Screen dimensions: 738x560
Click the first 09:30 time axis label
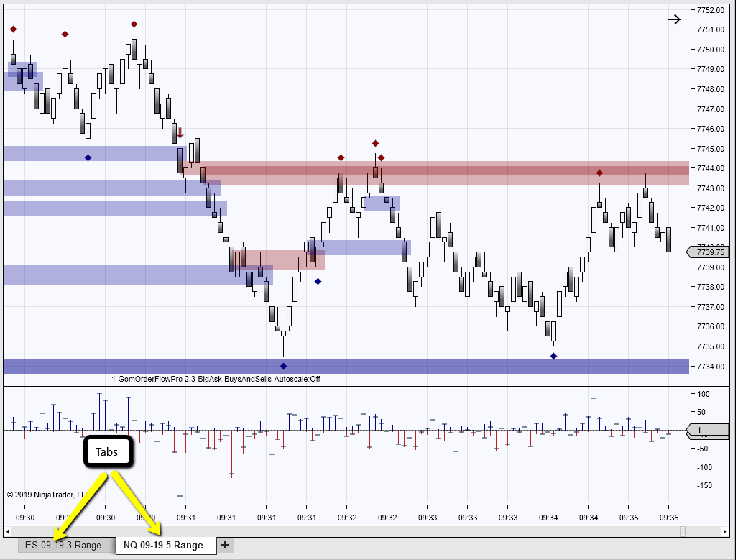[x=25, y=518]
